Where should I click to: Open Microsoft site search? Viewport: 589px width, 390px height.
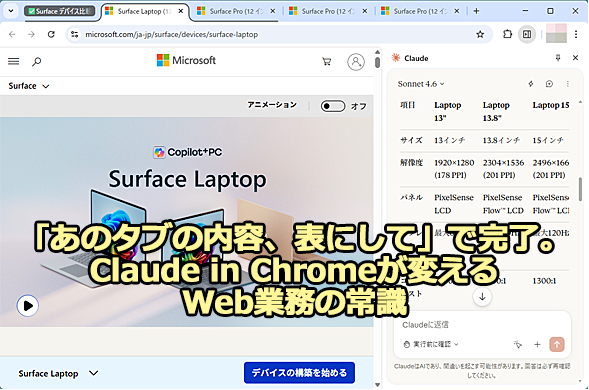[x=36, y=61]
